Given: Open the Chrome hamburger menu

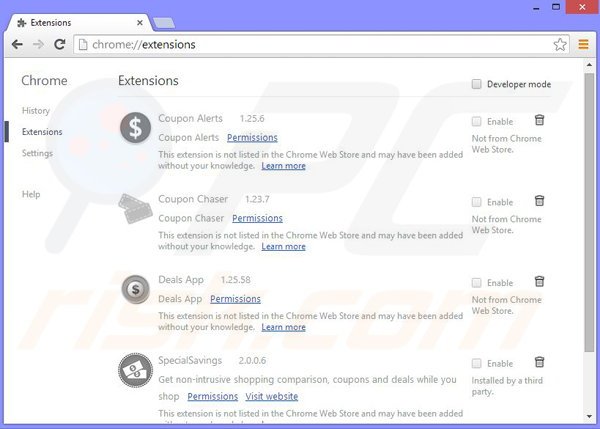Looking at the screenshot, I should [583, 45].
